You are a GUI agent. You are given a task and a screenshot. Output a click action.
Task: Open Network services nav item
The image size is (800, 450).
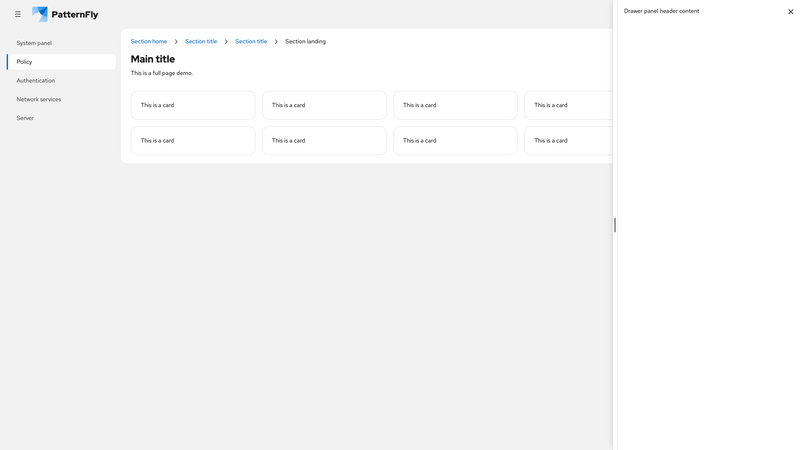61,99
